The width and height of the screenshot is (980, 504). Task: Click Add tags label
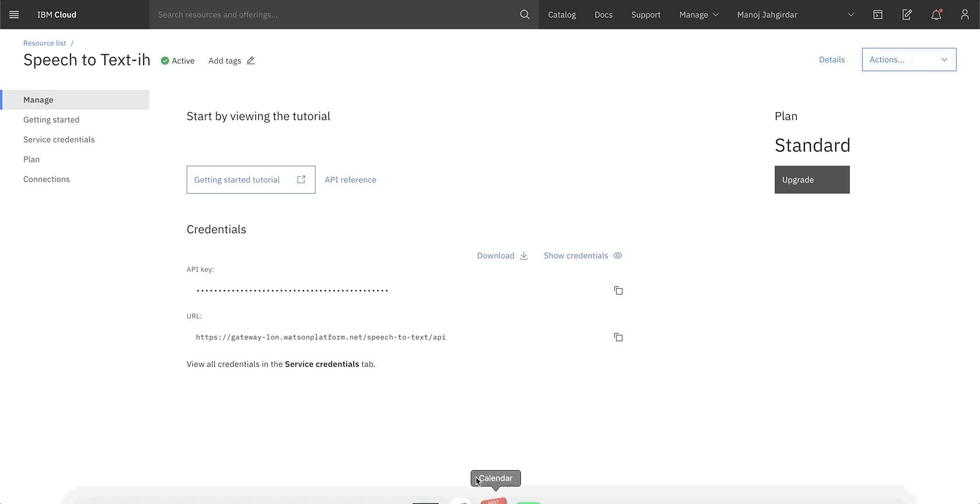click(x=225, y=61)
